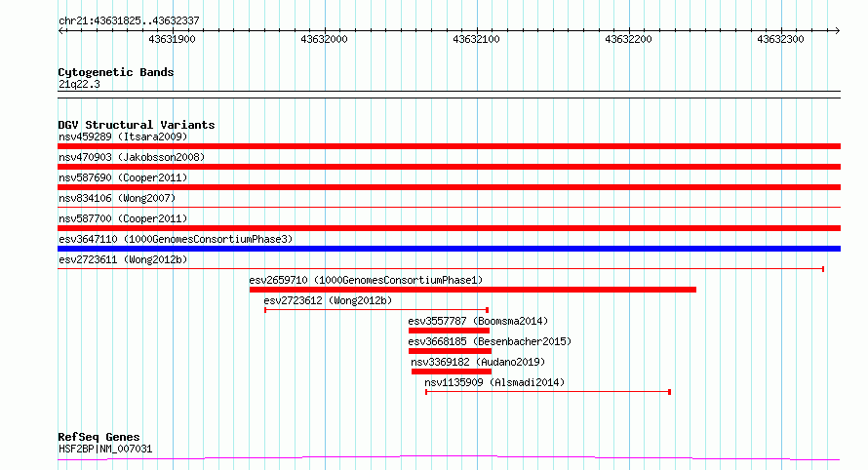The height and width of the screenshot is (470, 868).
Task: Click the right arrow of the coordinate ruler
Action: (x=837, y=30)
